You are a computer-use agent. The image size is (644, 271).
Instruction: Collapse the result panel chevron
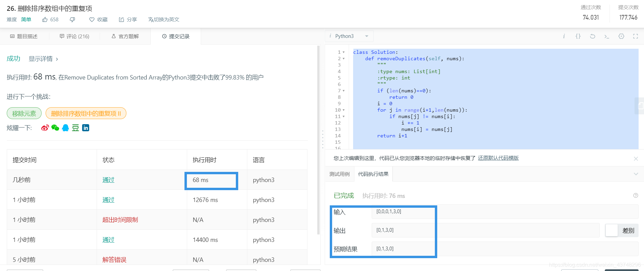coord(636,174)
